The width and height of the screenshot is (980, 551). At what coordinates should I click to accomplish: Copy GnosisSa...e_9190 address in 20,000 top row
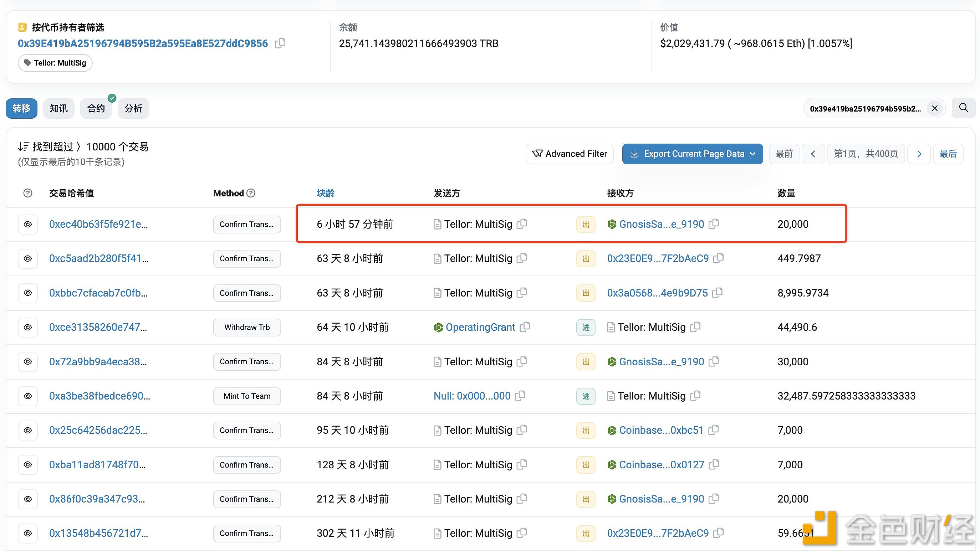coord(714,224)
